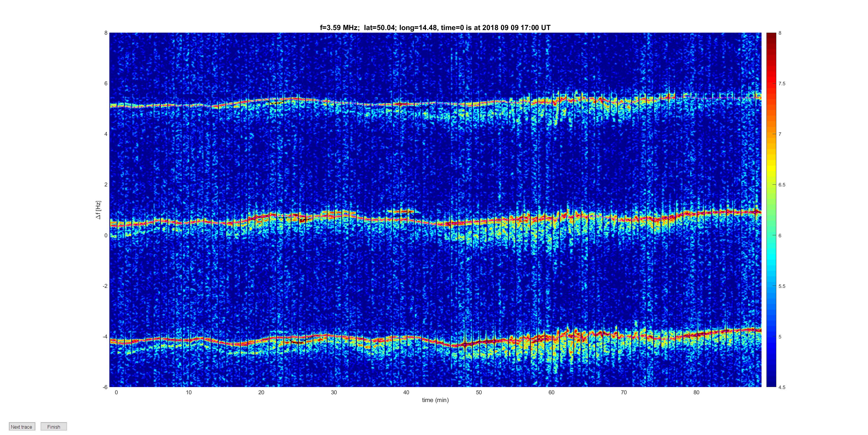Click the colorbar tick label 5.5
This screenshot has height=435, width=868.
pyautogui.click(x=782, y=286)
